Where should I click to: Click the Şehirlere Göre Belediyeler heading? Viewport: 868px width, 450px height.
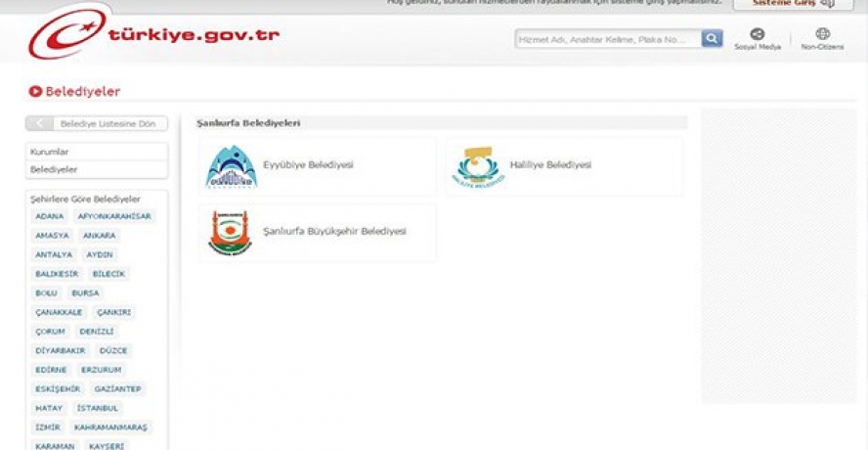85,199
